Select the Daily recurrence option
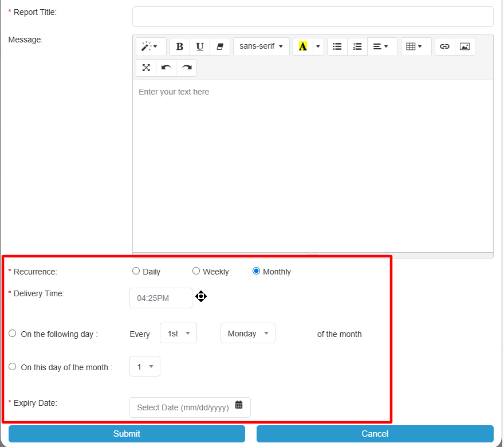 (136, 271)
